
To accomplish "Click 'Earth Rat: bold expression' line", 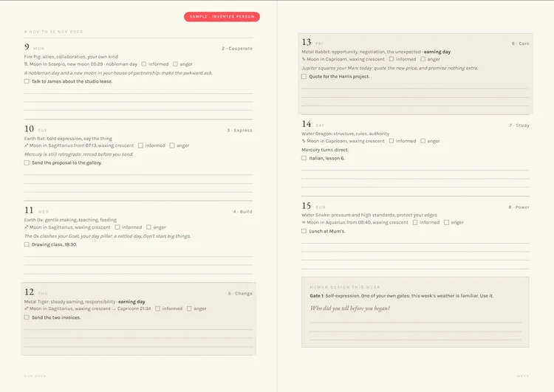I will [x=68, y=139].
